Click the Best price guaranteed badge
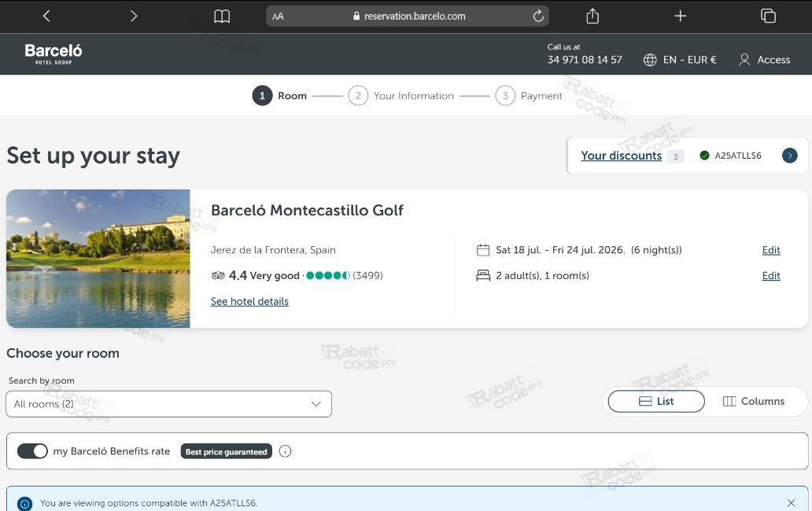Screen dimensions: 812x511 [227, 451]
